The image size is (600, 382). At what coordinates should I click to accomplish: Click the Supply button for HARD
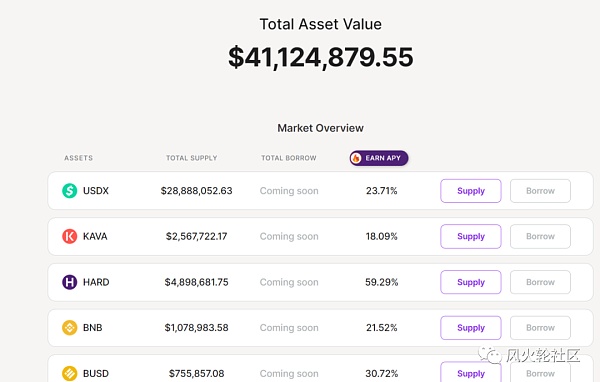[x=471, y=282]
